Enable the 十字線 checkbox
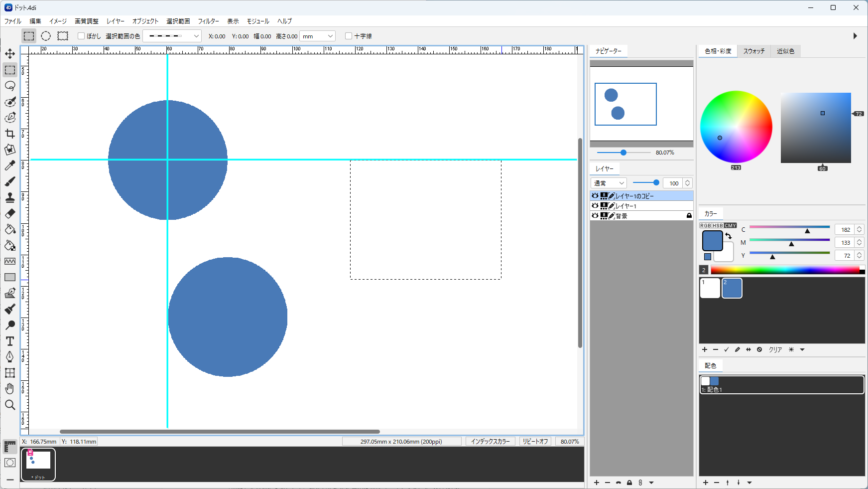The height and width of the screenshot is (489, 868). pos(349,36)
